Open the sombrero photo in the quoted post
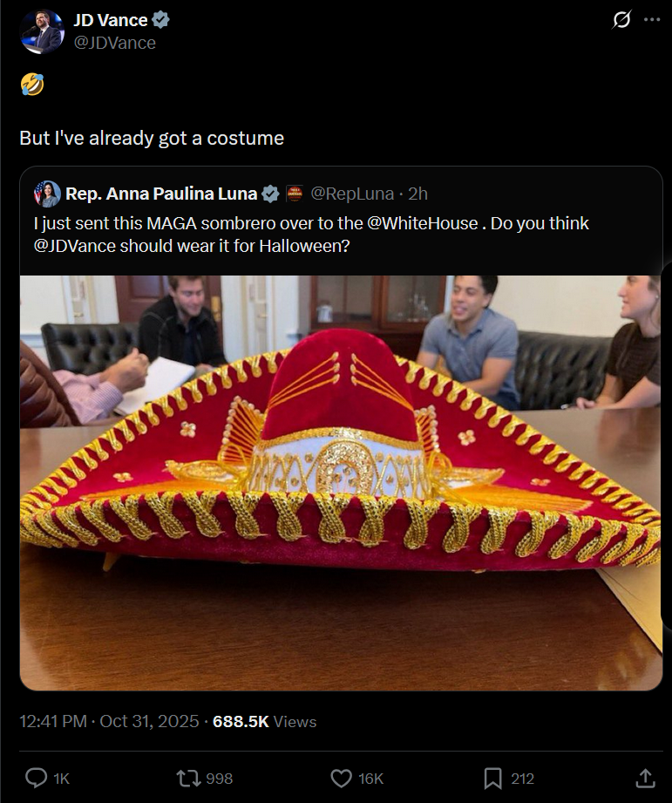This screenshot has height=803, width=672. click(x=341, y=483)
